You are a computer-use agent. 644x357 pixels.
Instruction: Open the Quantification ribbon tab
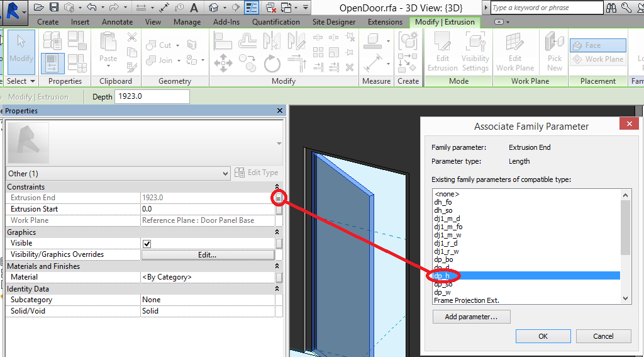click(x=275, y=22)
